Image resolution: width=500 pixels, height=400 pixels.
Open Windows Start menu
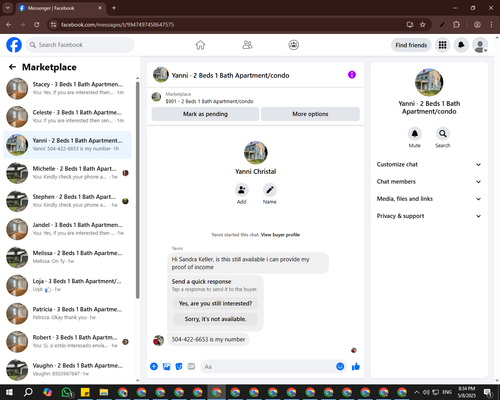(x=9, y=392)
